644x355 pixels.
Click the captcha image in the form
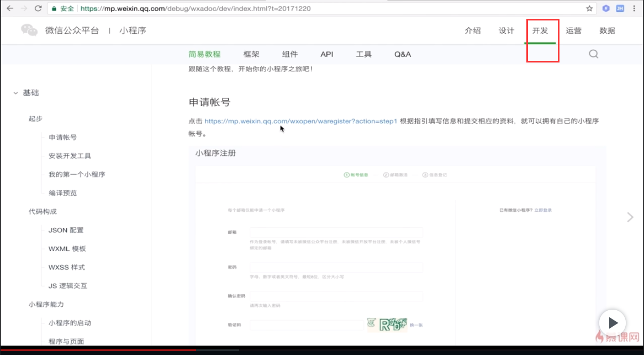click(387, 325)
